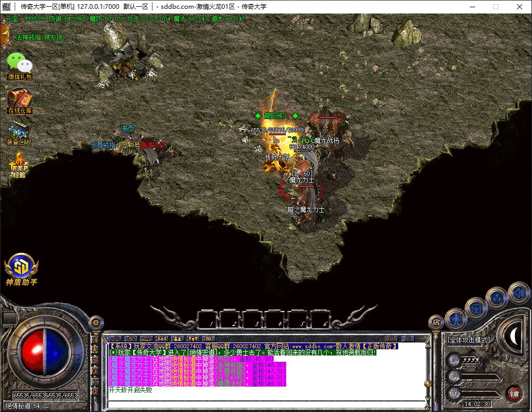Click the round 'e' button above the chat sidebar
This screenshot has height=412, width=532.
point(96,322)
